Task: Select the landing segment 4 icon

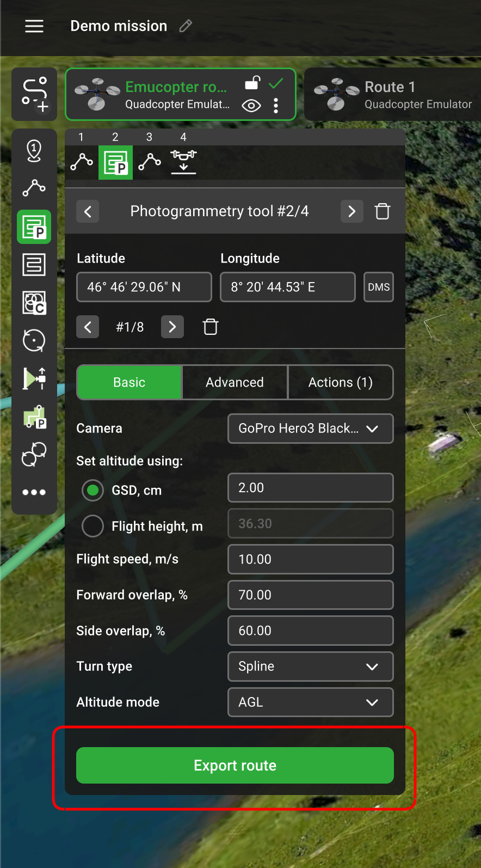Action: pos(183,162)
